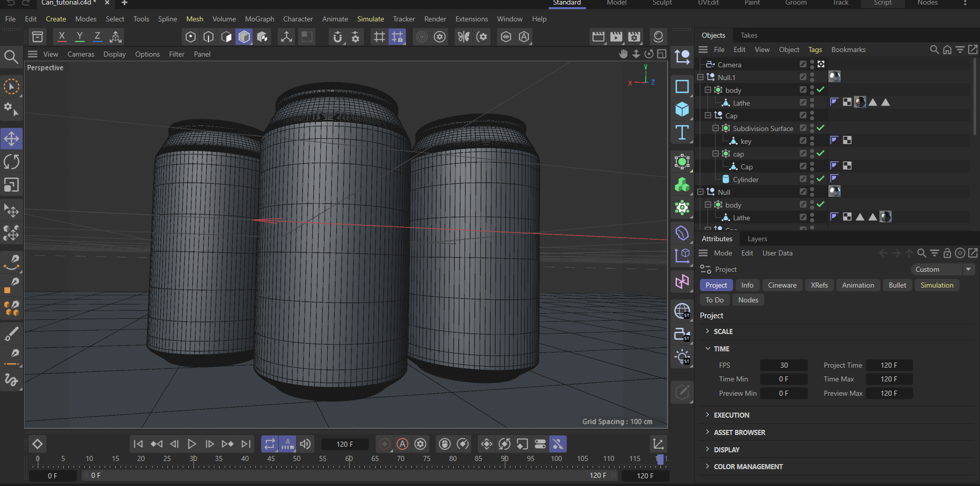
Task: Click the record active objects button
Action: click(x=385, y=444)
